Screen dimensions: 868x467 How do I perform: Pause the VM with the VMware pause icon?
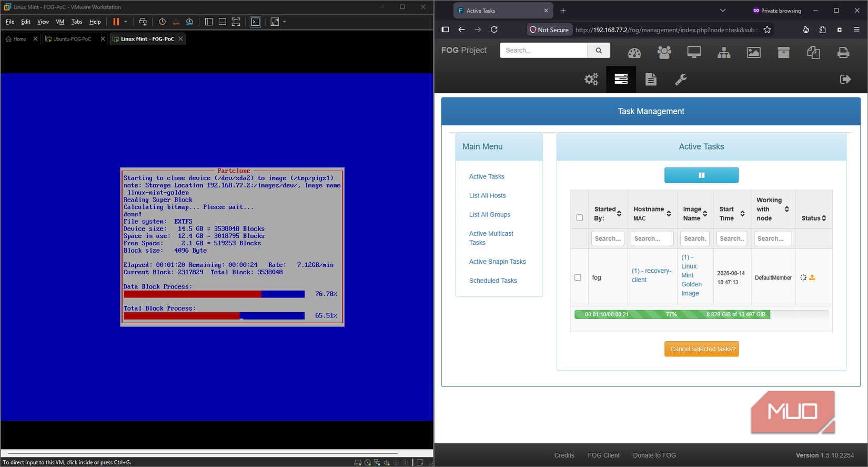[x=116, y=22]
